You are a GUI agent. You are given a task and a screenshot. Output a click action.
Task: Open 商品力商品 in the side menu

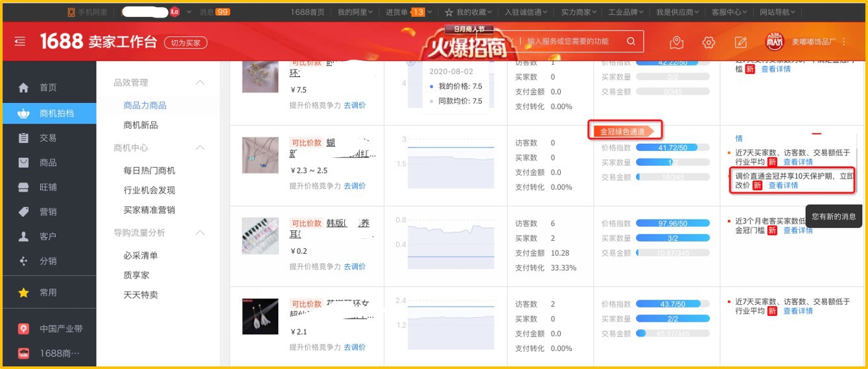[x=145, y=105]
